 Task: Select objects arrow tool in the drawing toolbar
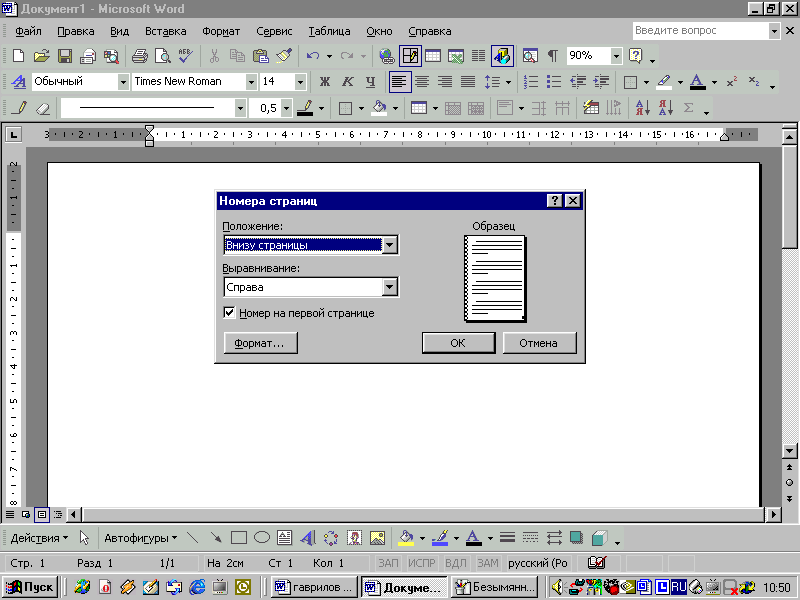tap(84, 538)
